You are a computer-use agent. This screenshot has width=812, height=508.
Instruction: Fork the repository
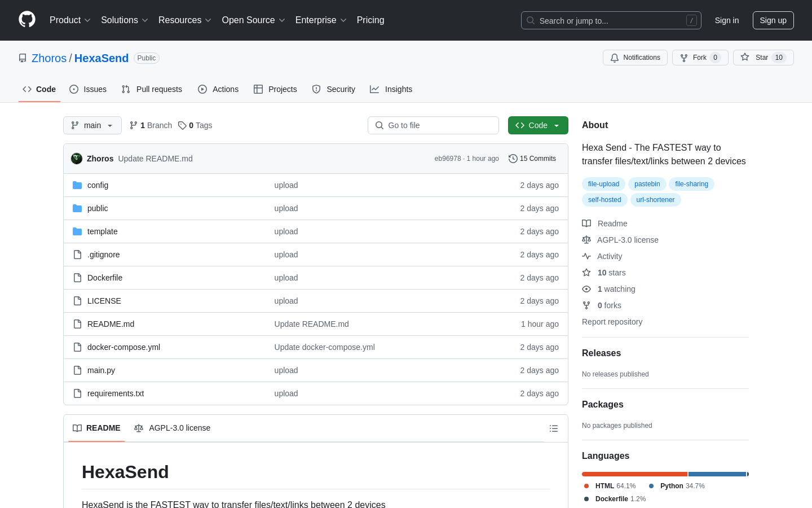(x=700, y=58)
